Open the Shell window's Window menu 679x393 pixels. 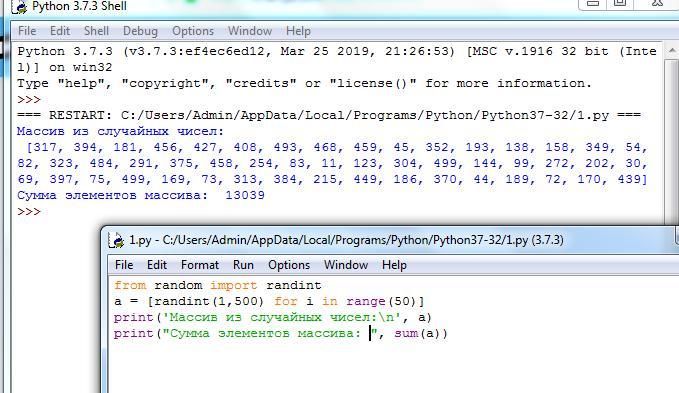pos(250,31)
